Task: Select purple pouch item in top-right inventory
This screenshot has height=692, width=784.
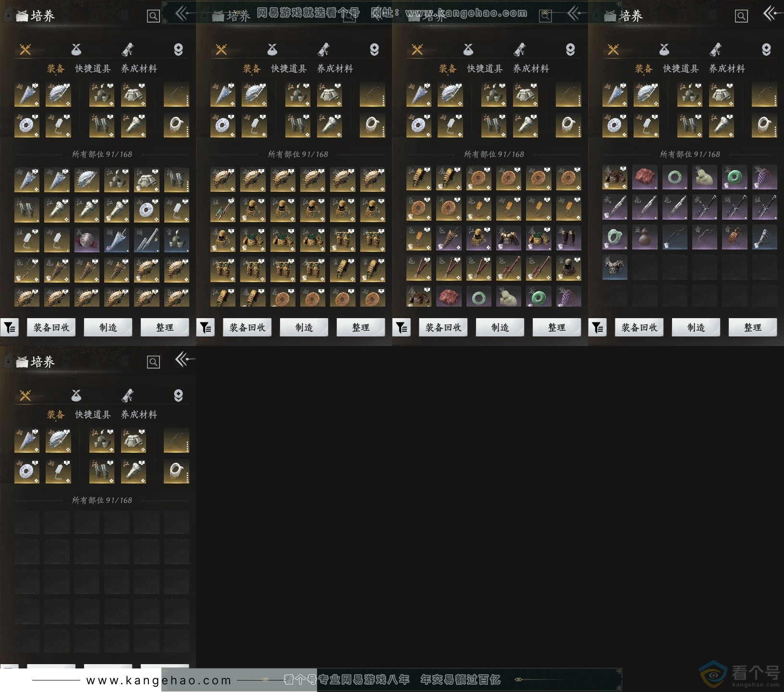Action: click(x=764, y=178)
